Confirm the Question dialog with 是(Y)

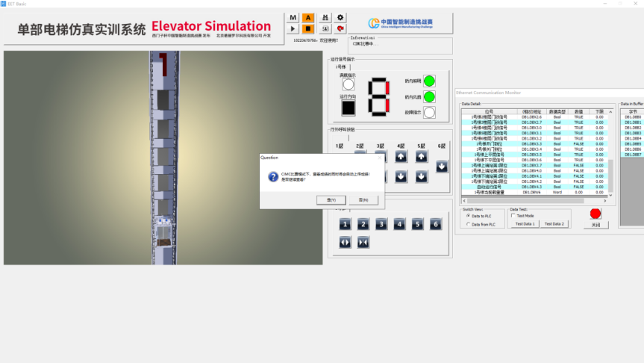(331, 200)
